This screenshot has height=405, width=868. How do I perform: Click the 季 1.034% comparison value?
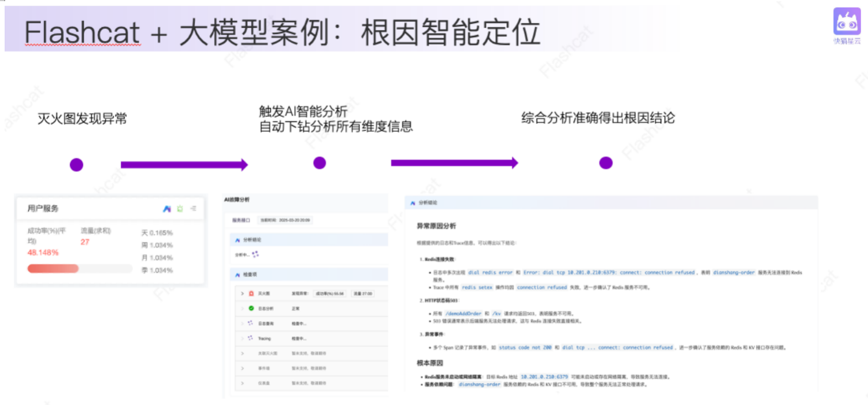[x=157, y=270]
